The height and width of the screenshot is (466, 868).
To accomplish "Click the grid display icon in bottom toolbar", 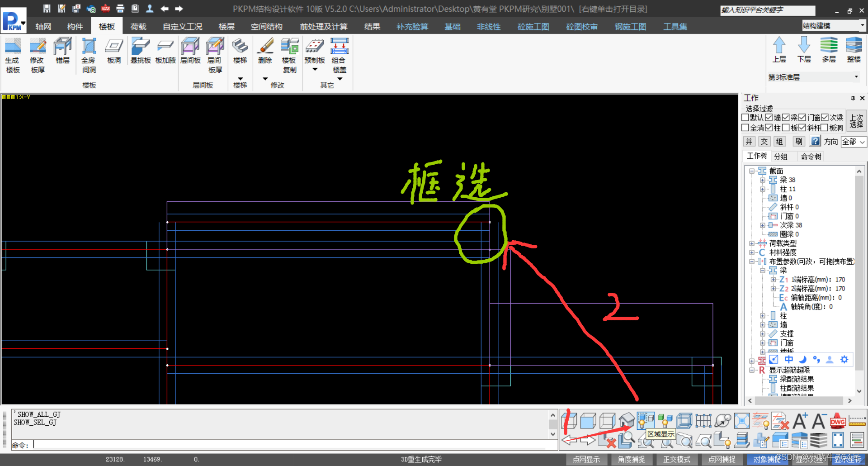I will coord(703,421).
